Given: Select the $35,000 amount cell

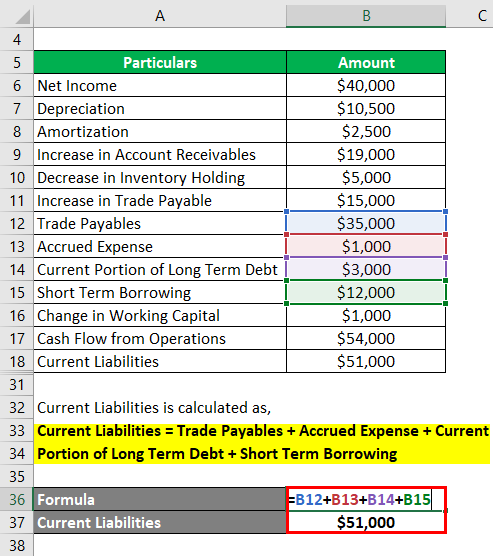Looking at the screenshot, I should 366,223.
